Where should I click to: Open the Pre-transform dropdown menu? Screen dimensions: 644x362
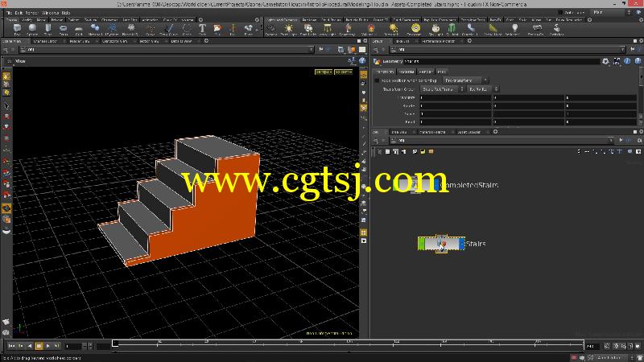tap(465, 80)
